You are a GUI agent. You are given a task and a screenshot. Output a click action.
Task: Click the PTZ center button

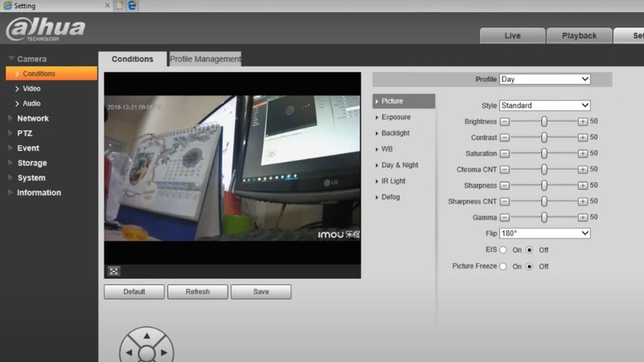click(147, 353)
